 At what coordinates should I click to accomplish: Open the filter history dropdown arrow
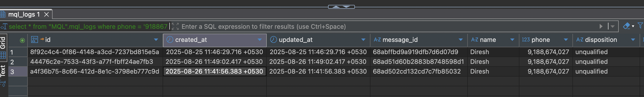pyautogui.click(x=613, y=26)
